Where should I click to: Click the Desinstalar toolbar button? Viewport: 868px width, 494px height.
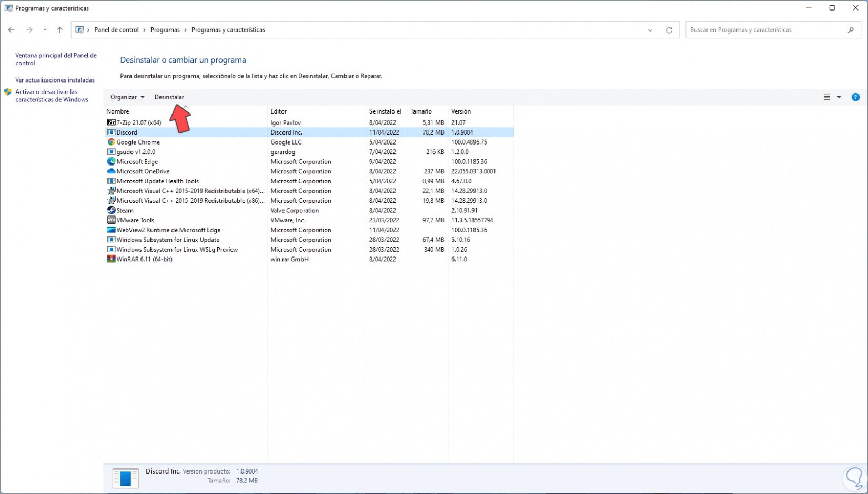tap(169, 97)
